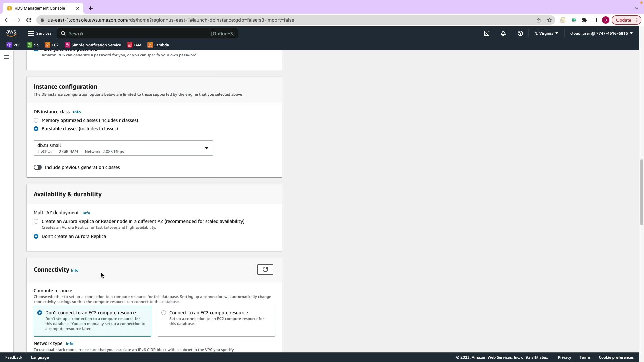Click Info link next to DB instance class

77,112
